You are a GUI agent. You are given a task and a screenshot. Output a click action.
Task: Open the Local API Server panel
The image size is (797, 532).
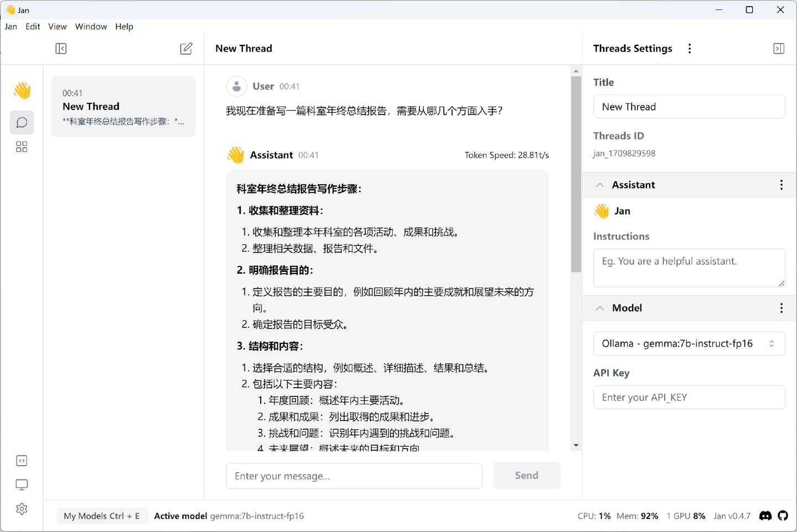point(22,460)
